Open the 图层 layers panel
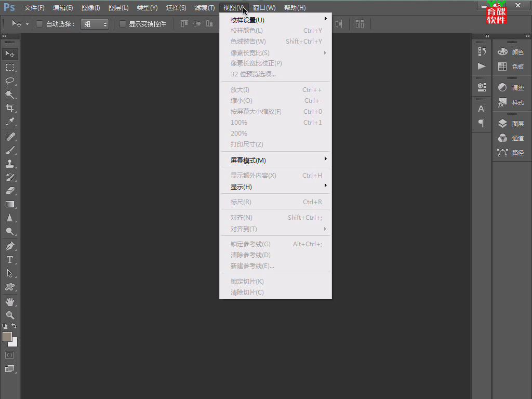 tap(511, 124)
